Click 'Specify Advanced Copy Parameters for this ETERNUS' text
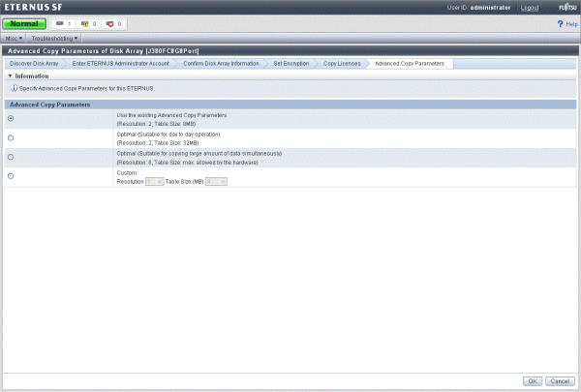The width and height of the screenshot is (581, 392). [87, 88]
